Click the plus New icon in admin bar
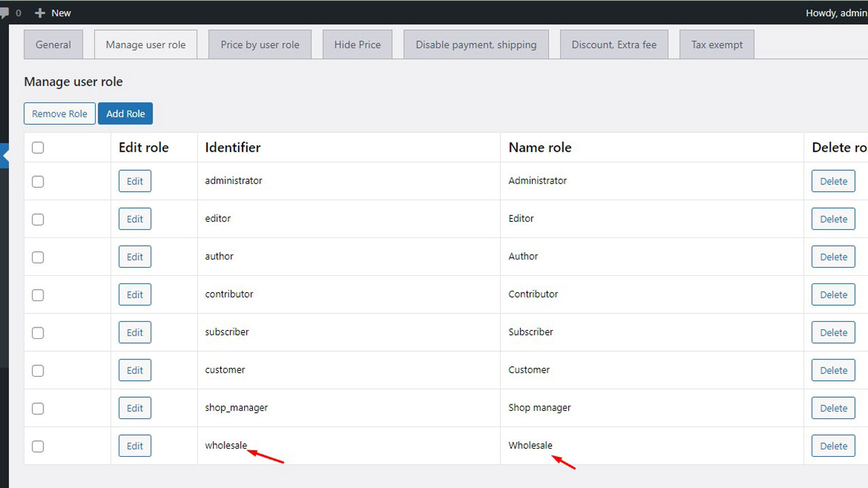Viewport: 868px width, 488px height. pos(40,13)
